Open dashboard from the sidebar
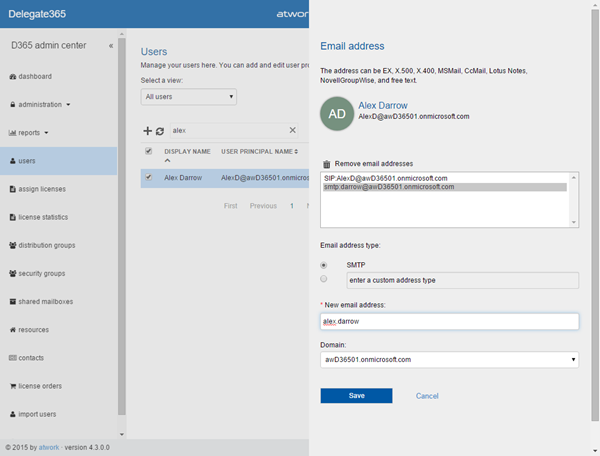600x456 pixels. click(34, 76)
